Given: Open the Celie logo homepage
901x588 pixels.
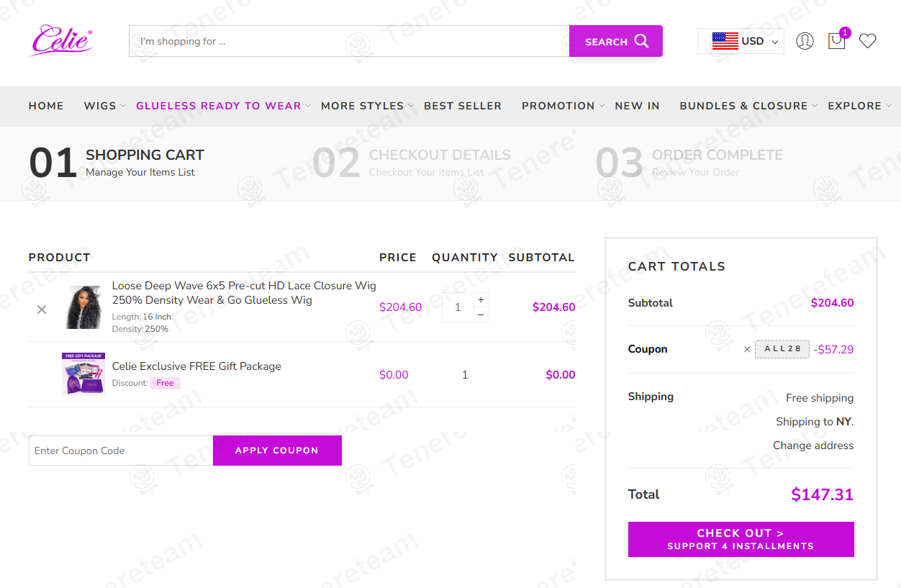Looking at the screenshot, I should coord(61,40).
